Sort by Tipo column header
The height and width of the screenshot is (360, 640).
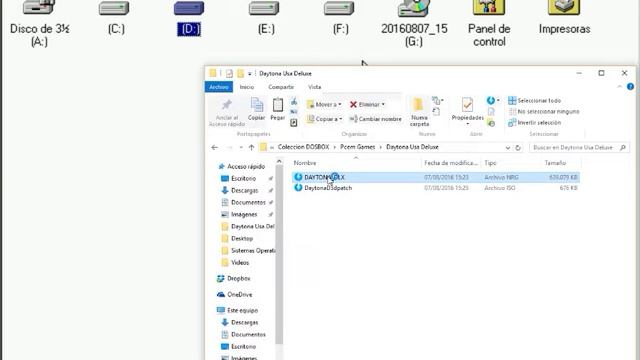click(x=490, y=163)
